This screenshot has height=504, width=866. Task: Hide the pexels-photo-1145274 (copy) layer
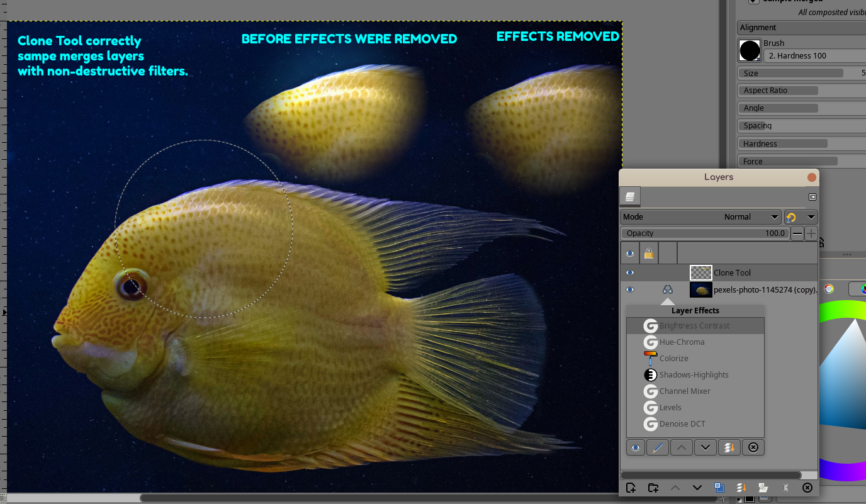pyautogui.click(x=630, y=289)
